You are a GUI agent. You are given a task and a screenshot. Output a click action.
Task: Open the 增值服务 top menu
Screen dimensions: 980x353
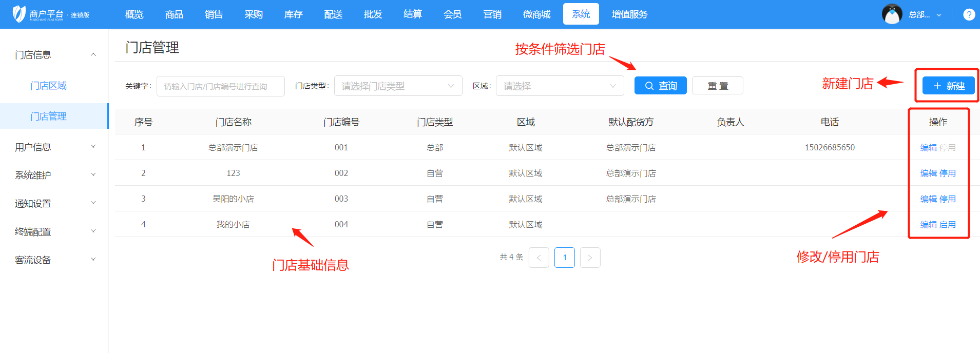629,14
